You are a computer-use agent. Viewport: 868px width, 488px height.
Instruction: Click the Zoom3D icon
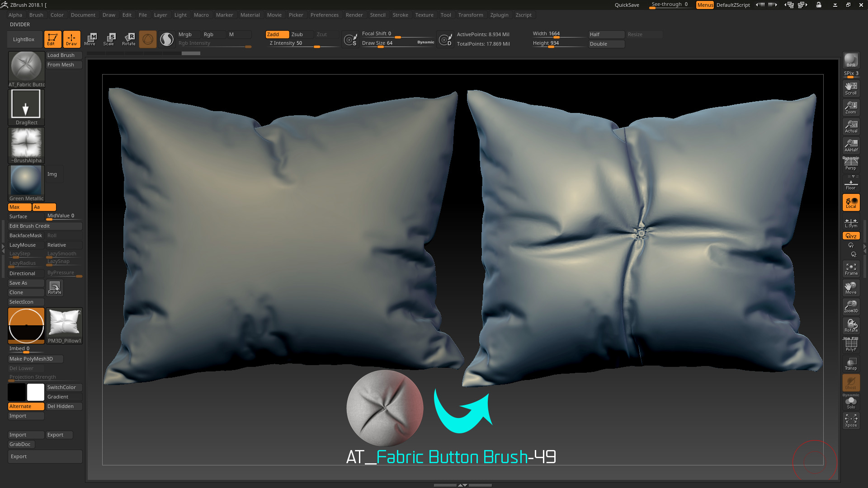pos(851,307)
